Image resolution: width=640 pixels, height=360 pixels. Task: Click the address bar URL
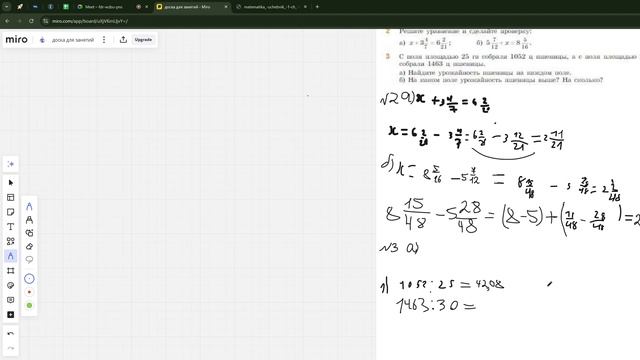(90, 21)
